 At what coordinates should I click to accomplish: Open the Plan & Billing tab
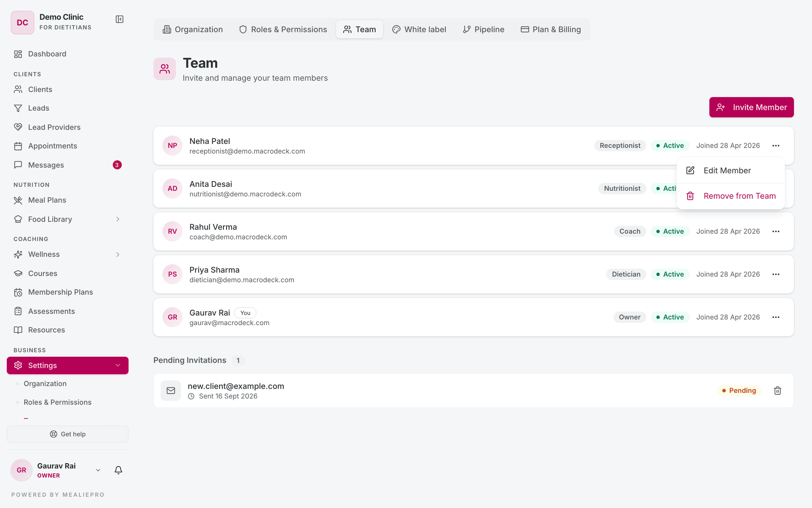(551, 30)
